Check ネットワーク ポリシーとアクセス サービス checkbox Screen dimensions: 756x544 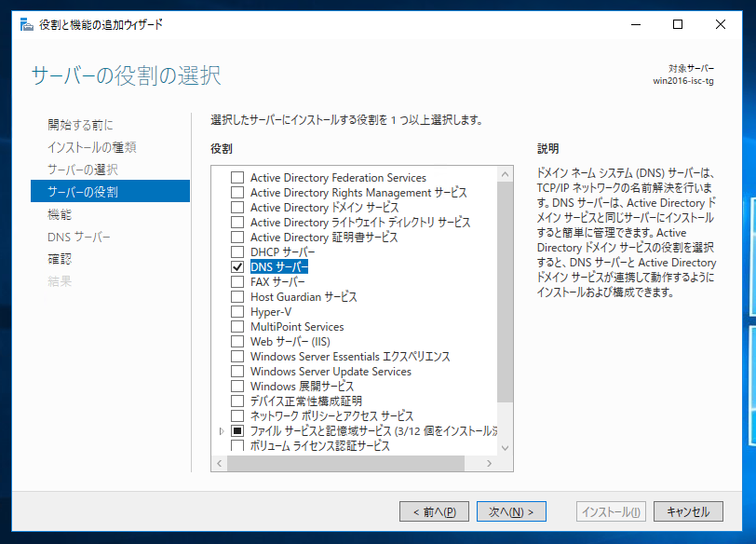[x=237, y=415]
